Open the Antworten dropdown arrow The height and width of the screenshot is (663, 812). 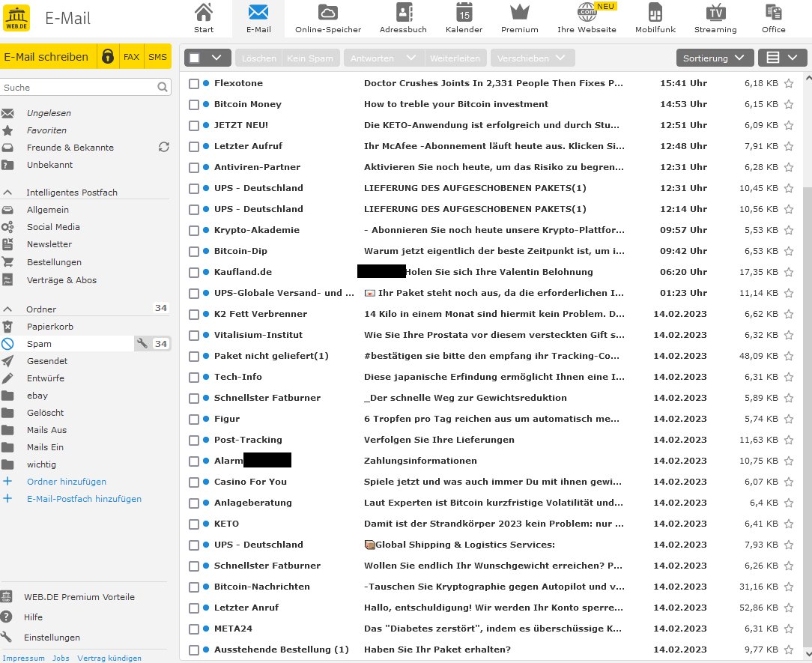pos(410,58)
